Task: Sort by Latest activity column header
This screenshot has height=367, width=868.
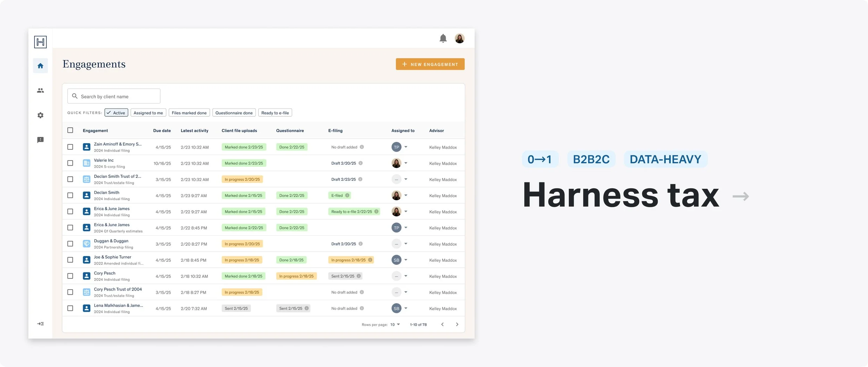Action: point(194,131)
